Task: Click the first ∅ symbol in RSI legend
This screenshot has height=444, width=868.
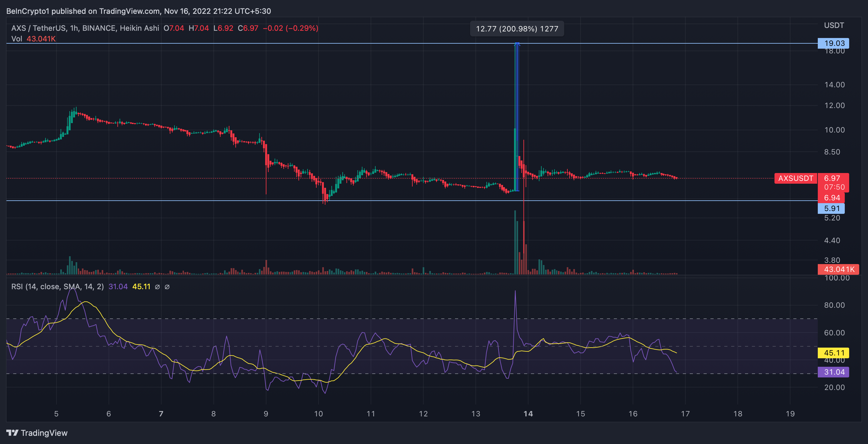Action: click(x=157, y=287)
